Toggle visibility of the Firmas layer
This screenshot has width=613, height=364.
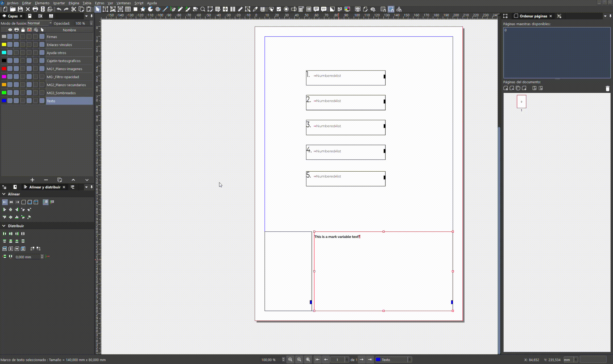(10, 37)
